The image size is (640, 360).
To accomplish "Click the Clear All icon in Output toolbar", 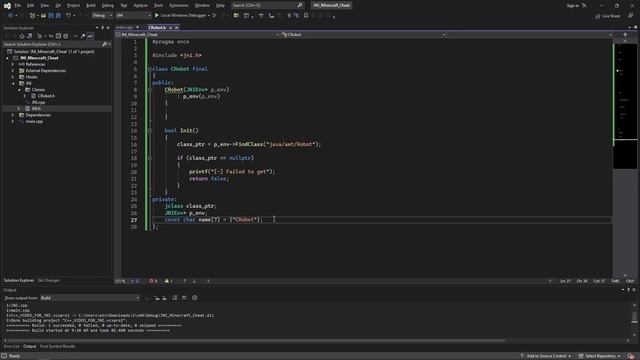I will [x=175, y=298].
